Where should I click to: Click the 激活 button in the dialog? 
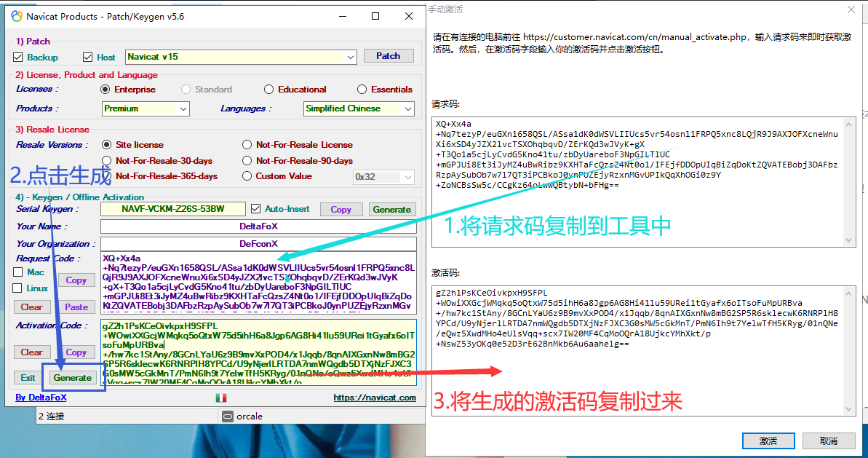[768, 441]
